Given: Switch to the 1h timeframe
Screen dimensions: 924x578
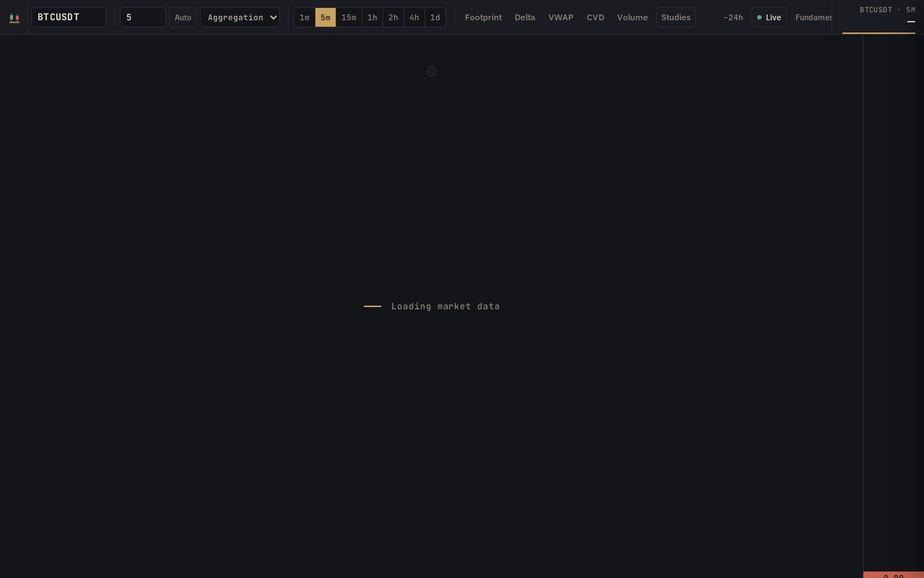Looking at the screenshot, I should 372,17.
